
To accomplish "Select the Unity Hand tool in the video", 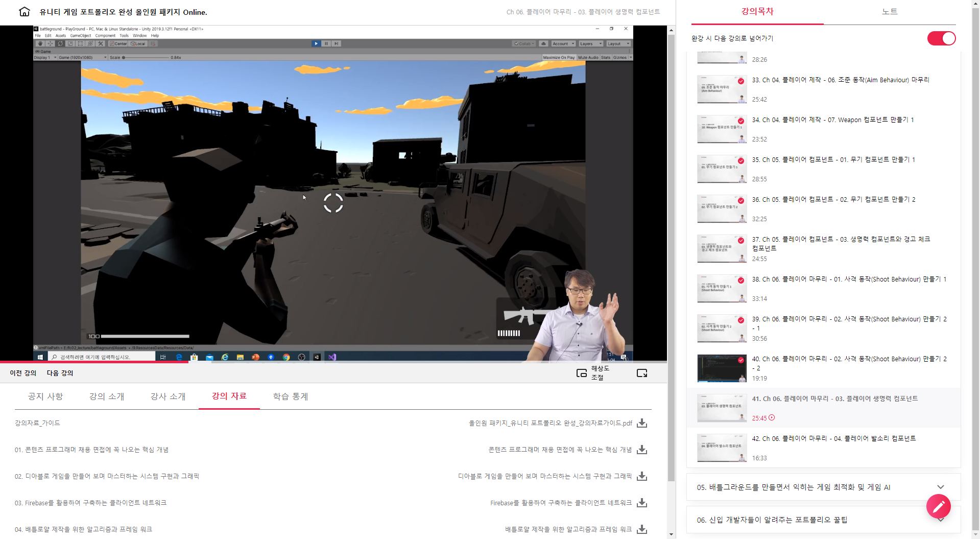I will tap(40, 43).
